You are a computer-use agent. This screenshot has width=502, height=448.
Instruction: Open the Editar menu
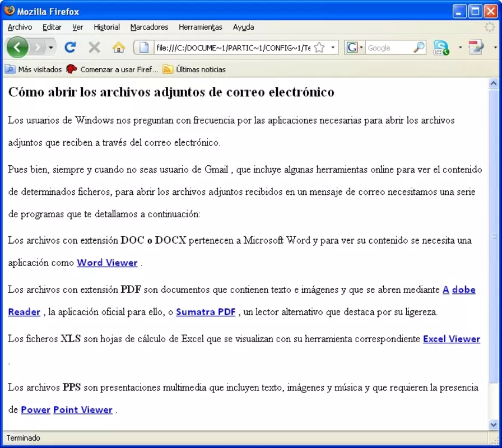tap(52, 27)
